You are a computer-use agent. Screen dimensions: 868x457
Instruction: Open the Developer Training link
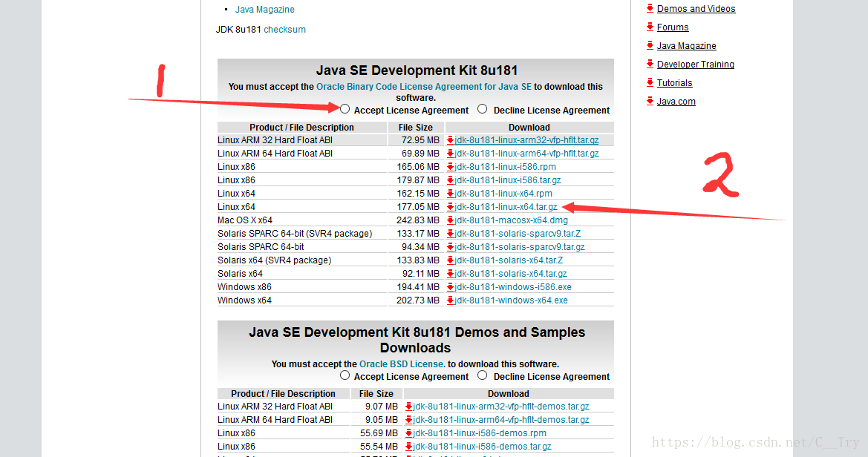pyautogui.click(x=695, y=65)
